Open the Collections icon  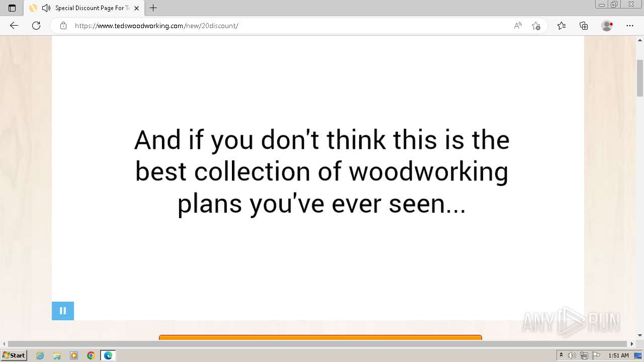pyautogui.click(x=584, y=26)
